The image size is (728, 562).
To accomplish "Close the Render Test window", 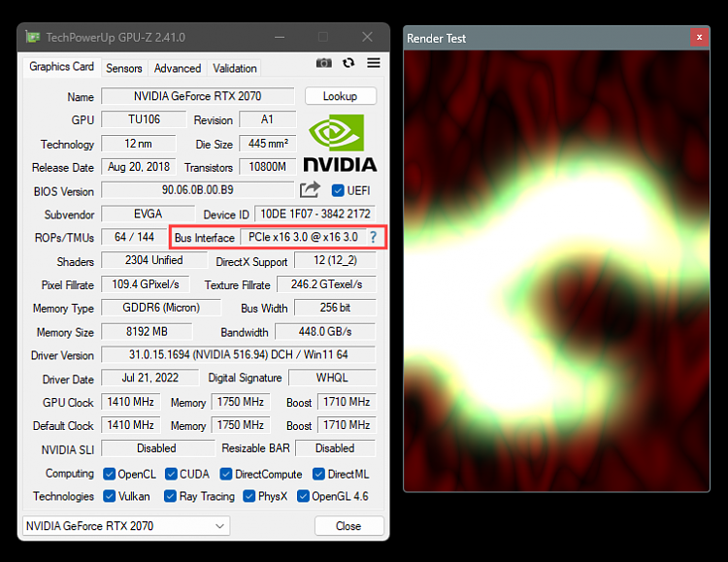I will [x=699, y=37].
